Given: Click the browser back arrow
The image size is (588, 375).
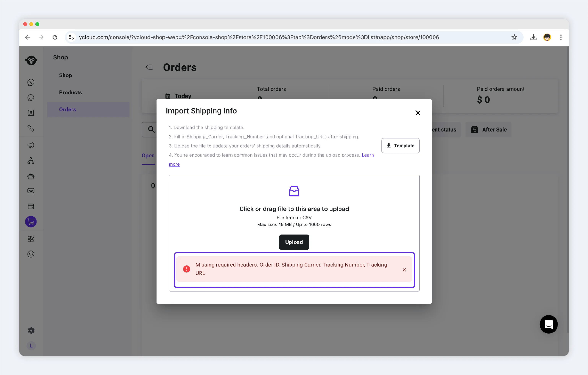Looking at the screenshot, I should [28, 37].
